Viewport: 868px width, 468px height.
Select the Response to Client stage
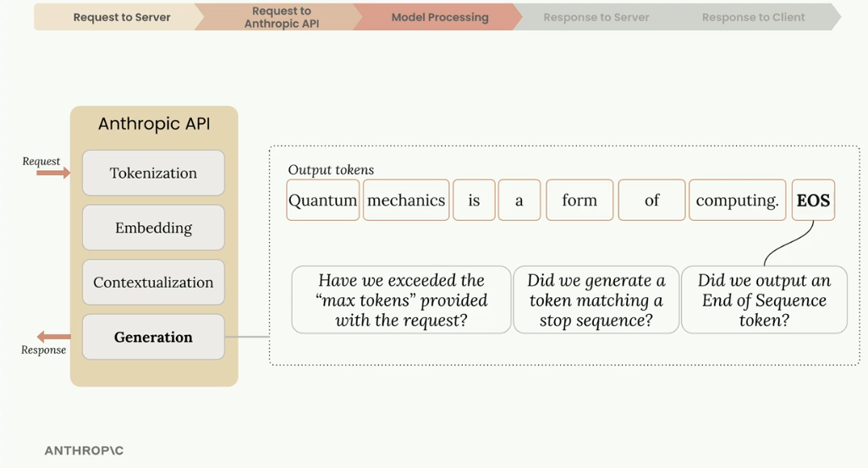coord(754,17)
